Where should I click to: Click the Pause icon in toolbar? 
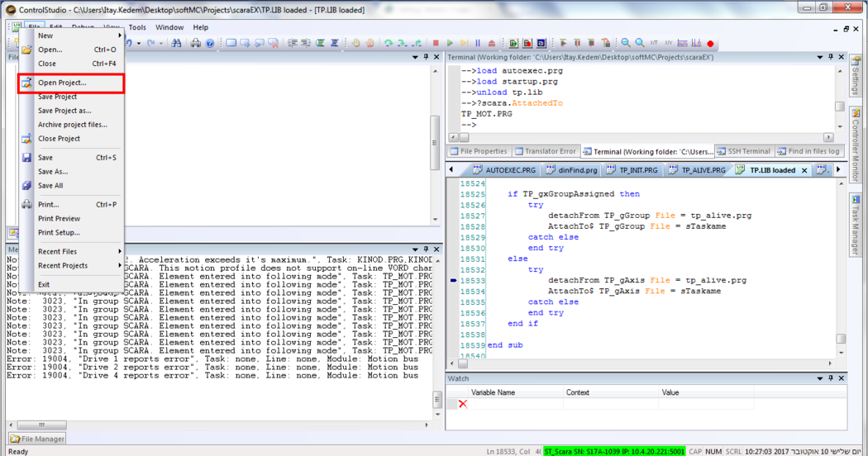pos(478,43)
